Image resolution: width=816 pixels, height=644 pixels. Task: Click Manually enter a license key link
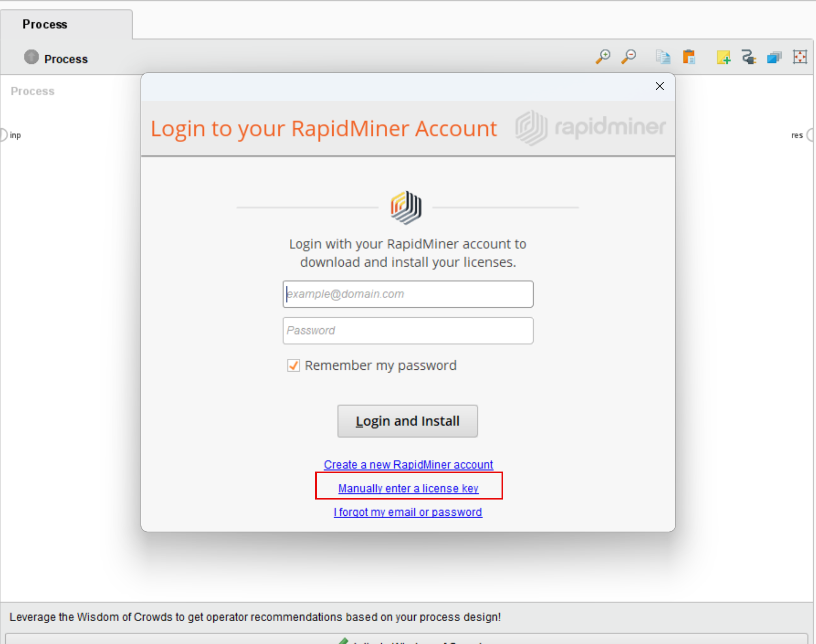coord(408,488)
